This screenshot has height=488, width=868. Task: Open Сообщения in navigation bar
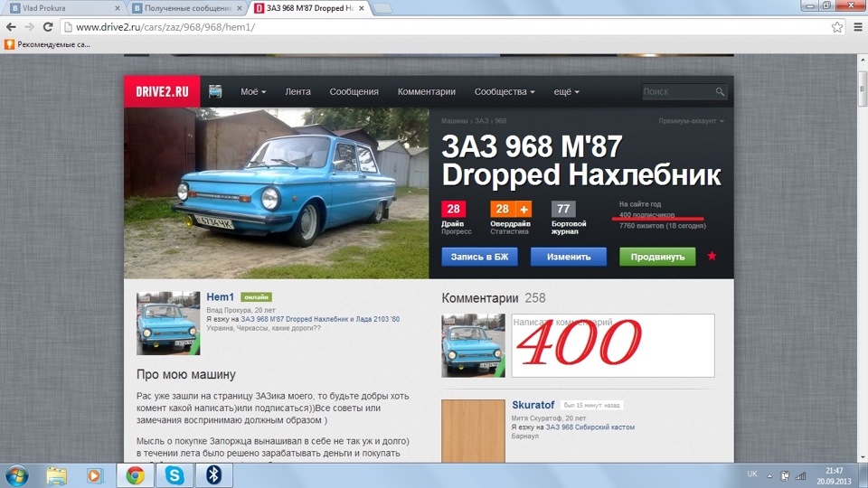click(354, 92)
